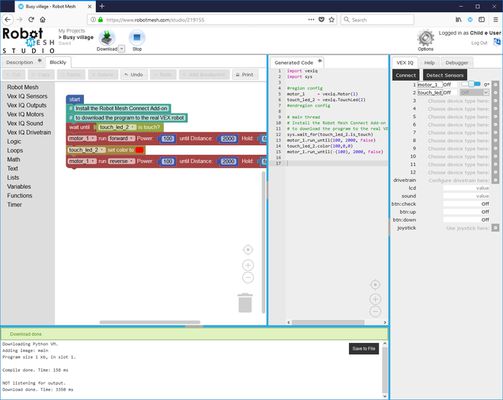
Task: Bookmark this page with star icon
Action: [331, 20]
